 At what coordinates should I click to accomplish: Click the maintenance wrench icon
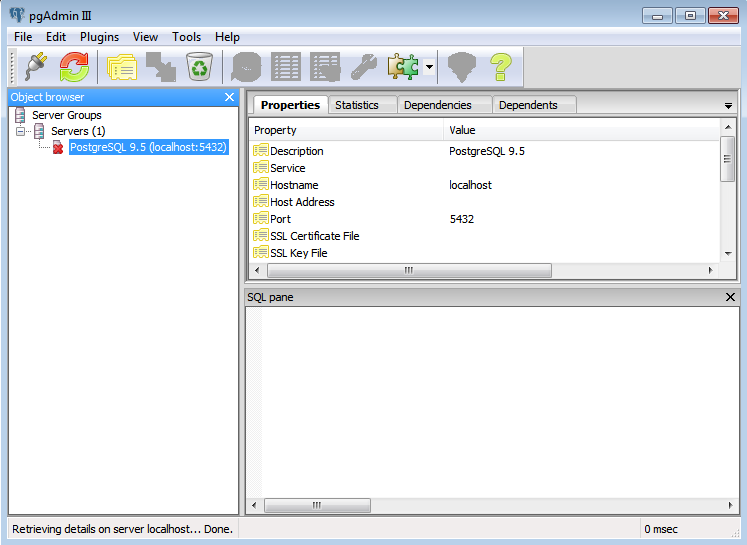(x=363, y=67)
